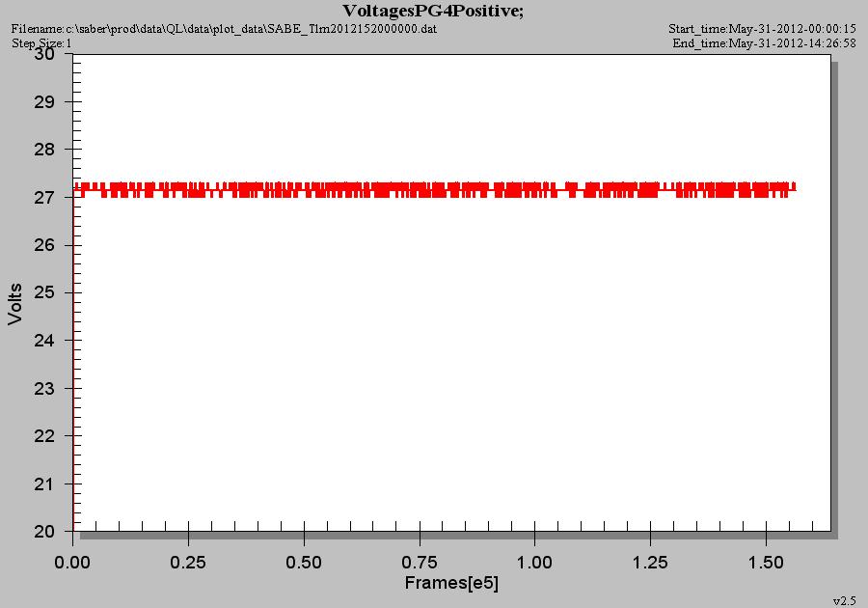This screenshot has height=608, width=868.
Task: Select the Filename path text line
Action: click(224, 28)
